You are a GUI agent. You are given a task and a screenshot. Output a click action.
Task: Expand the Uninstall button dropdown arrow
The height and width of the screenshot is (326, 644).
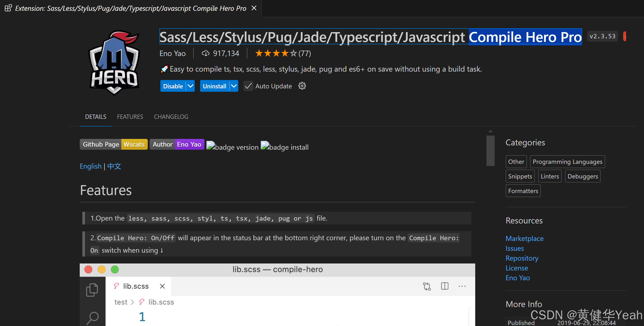[234, 86]
